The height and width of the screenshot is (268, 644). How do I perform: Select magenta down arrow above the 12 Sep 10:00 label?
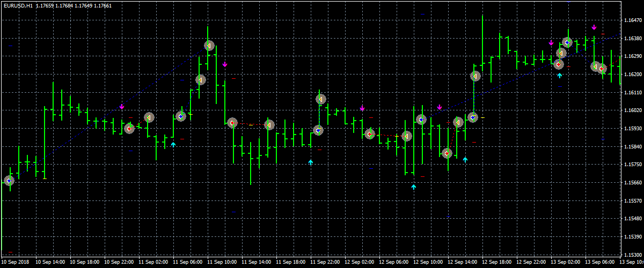pos(440,108)
